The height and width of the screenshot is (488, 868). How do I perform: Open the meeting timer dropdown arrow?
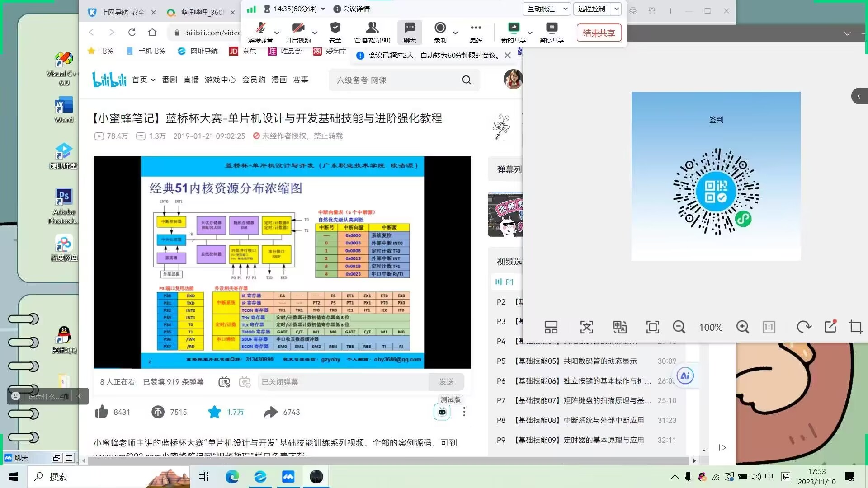(x=323, y=9)
